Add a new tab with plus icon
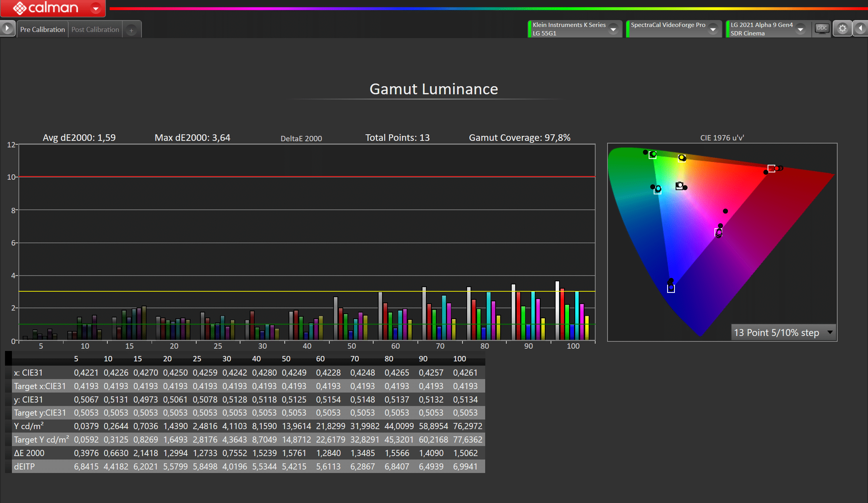 tap(131, 30)
